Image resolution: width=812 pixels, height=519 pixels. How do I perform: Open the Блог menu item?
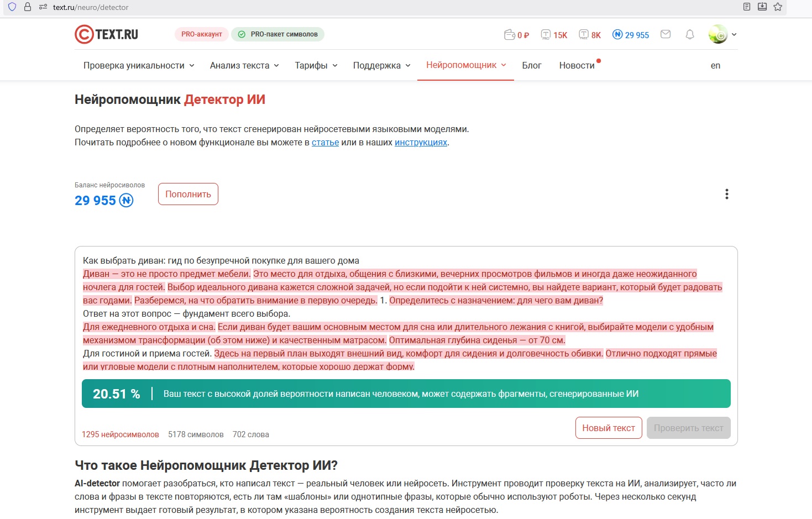[531, 65]
